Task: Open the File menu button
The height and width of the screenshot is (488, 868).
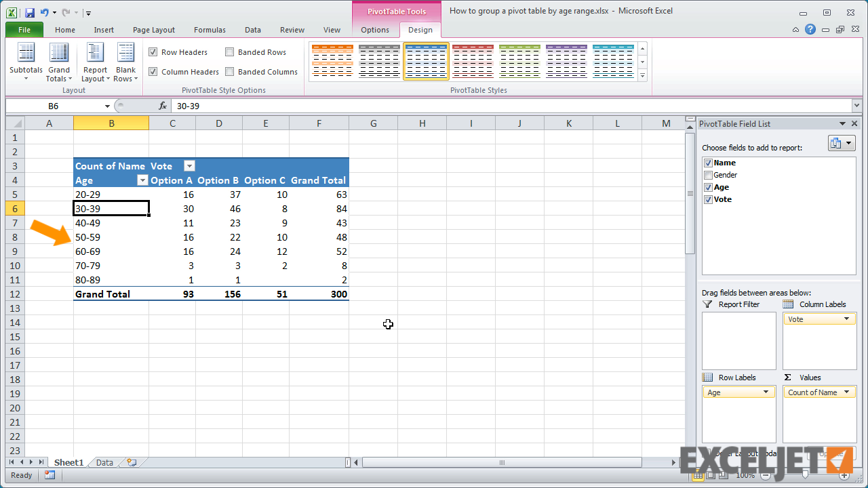Action: (x=24, y=30)
